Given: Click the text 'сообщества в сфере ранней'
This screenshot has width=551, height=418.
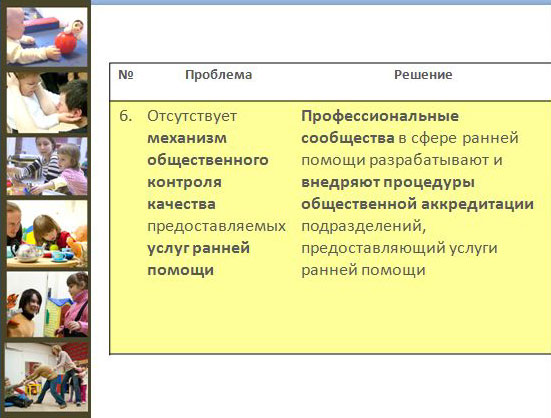Looking at the screenshot, I should pos(410,138).
